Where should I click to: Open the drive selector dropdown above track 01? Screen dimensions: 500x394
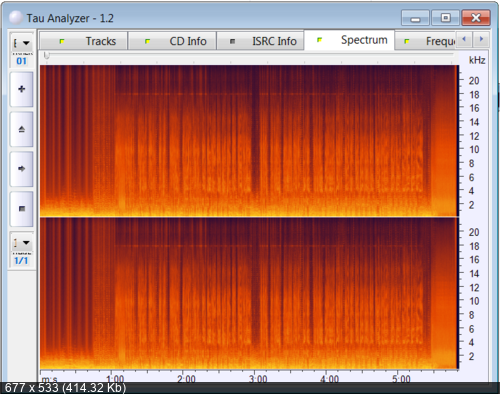coord(22,43)
